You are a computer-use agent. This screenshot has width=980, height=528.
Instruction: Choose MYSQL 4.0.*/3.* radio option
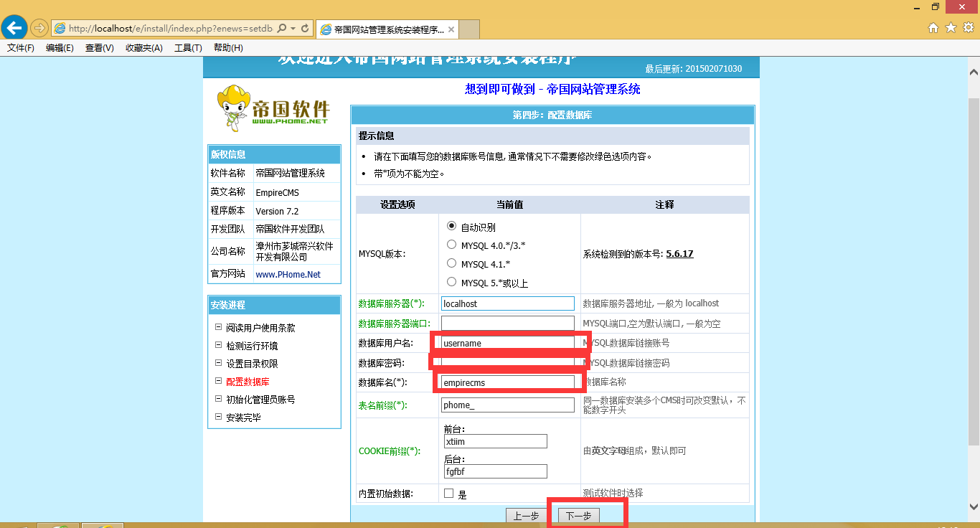point(452,245)
